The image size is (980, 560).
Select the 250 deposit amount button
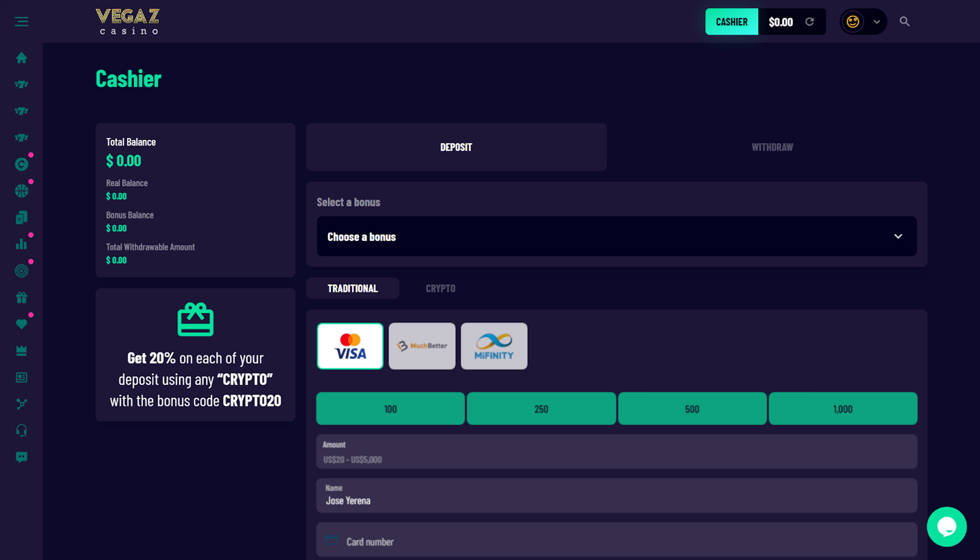[x=541, y=409]
